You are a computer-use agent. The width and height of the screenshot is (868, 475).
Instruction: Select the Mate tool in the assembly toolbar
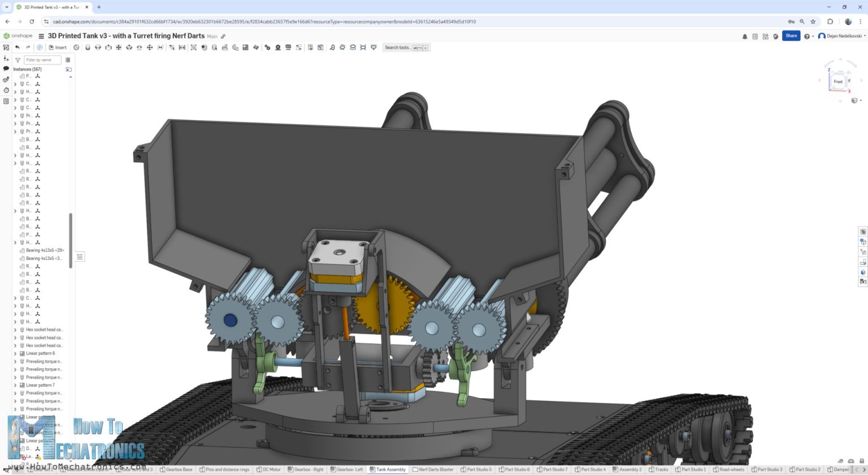[88, 47]
